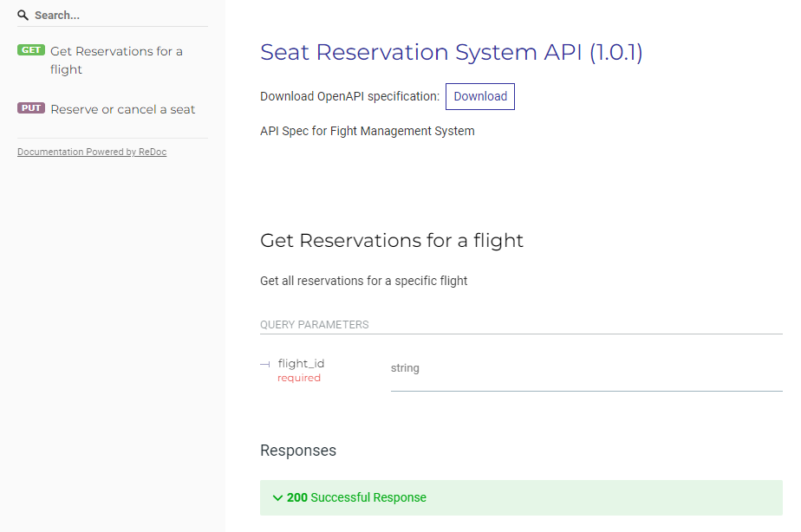Viewport: 801px width, 532px height.
Task: Select 'Reserve or cancel a seat' sidebar item
Action: coord(123,109)
